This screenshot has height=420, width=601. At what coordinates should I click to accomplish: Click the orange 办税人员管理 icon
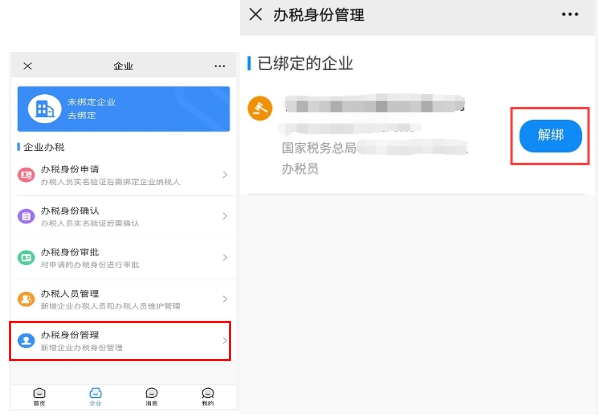click(26, 299)
